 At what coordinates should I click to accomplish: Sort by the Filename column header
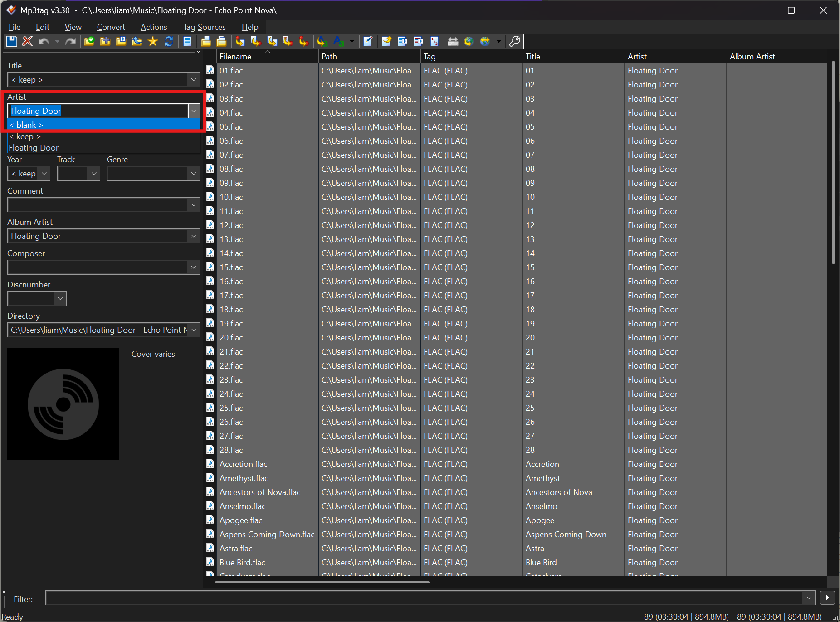pos(267,57)
